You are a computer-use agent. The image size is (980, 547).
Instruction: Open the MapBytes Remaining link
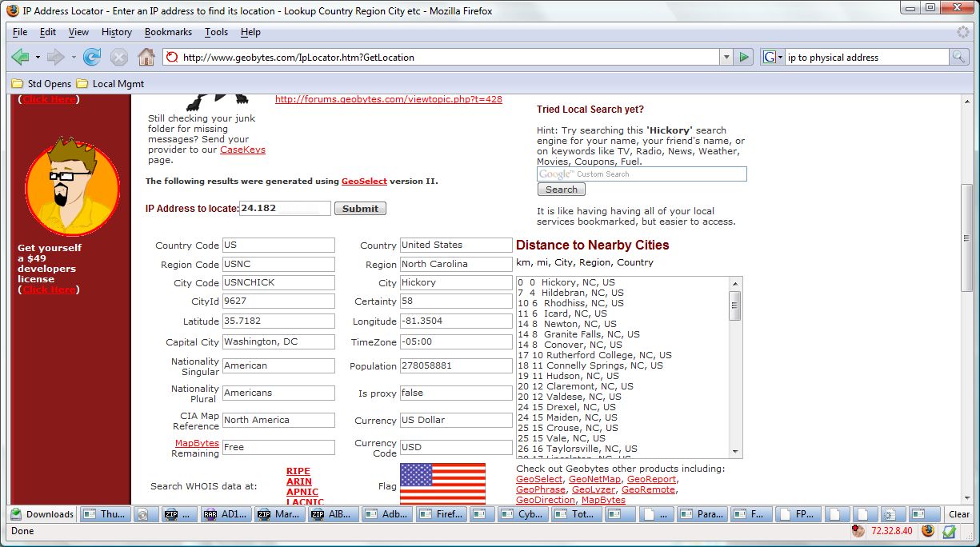197,443
